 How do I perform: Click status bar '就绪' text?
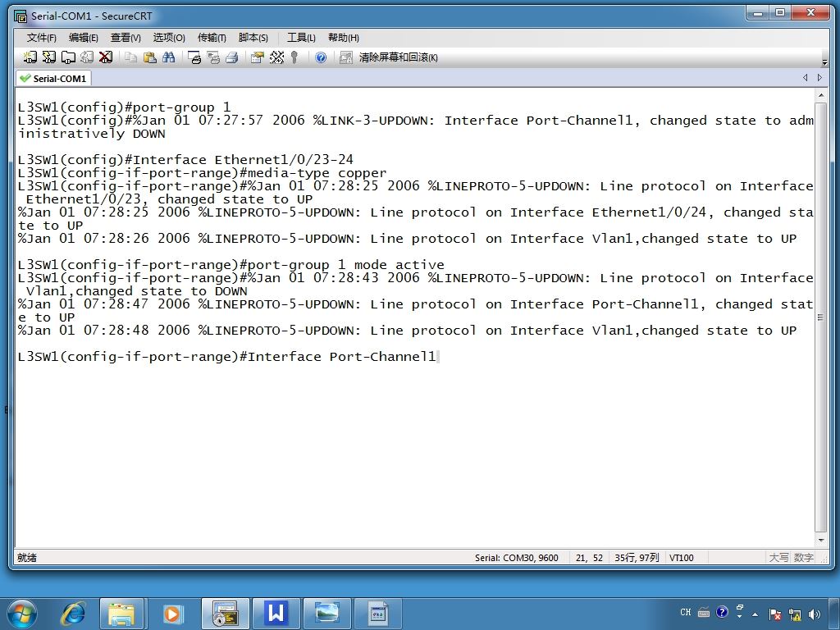point(27,558)
